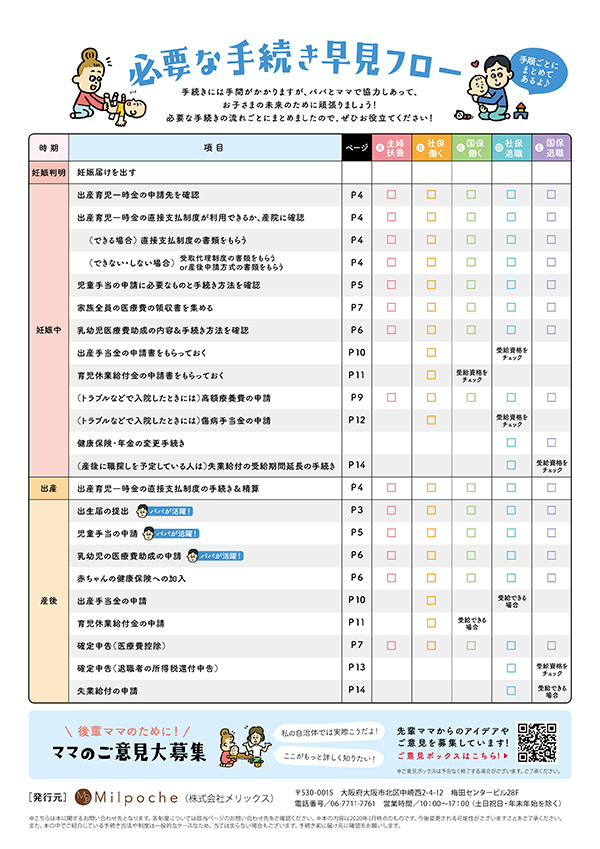Screen dimensions: 600x849
Task: Click the P9 page cell
Action: click(x=357, y=397)
